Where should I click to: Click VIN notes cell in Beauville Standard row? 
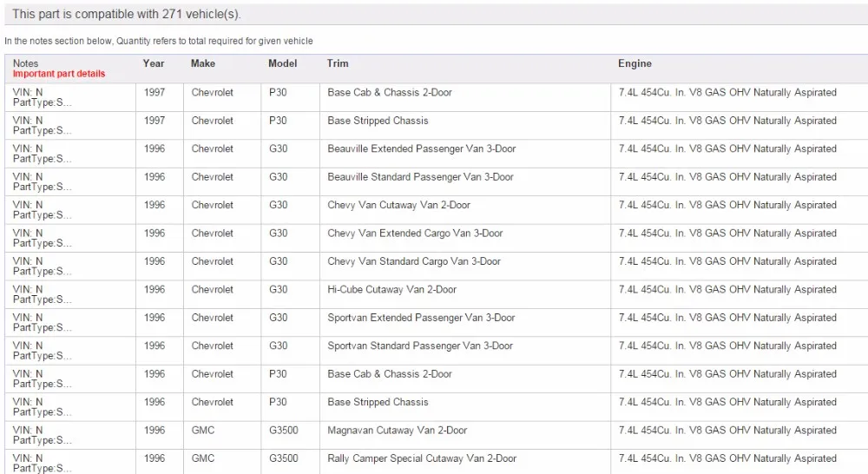42,181
